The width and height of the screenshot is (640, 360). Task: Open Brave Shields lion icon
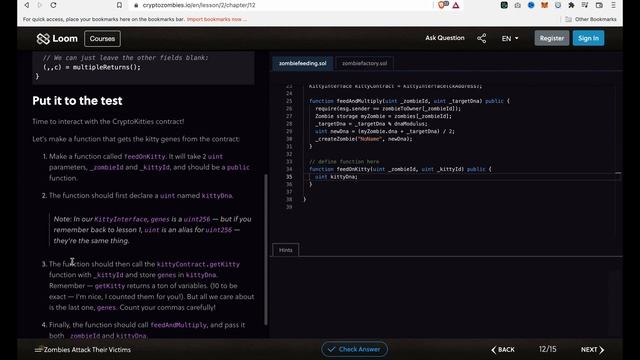point(442,5)
